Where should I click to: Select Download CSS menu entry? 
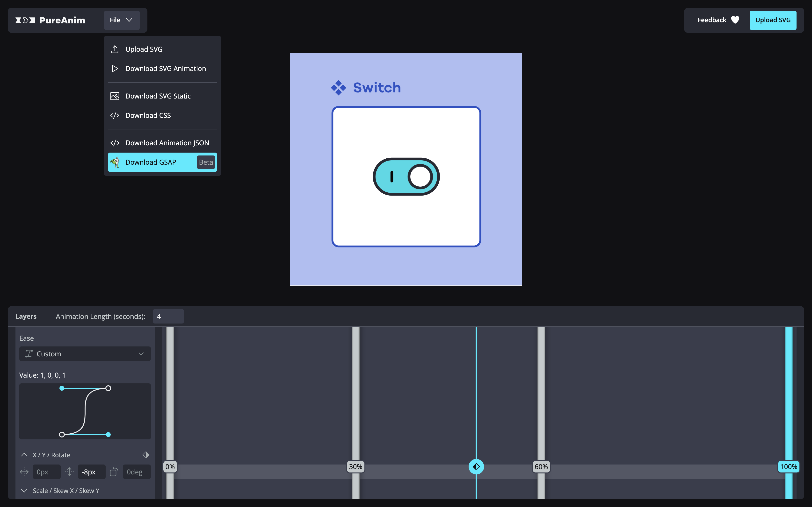[148, 115]
